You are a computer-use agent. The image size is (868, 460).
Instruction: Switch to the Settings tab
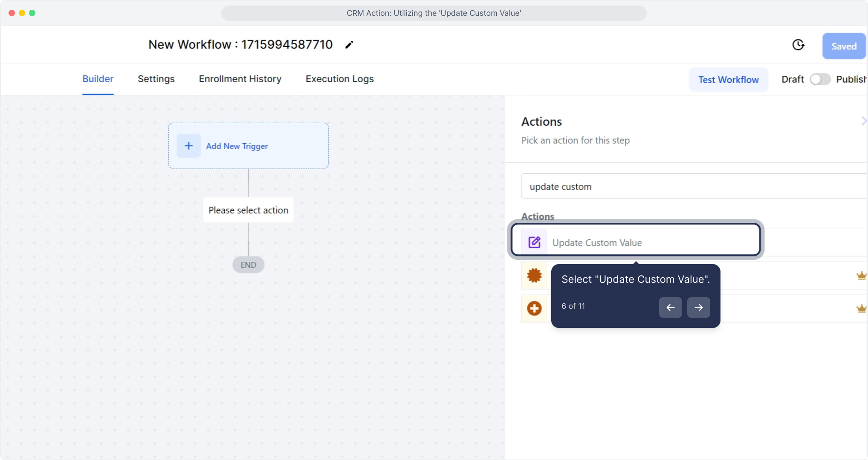click(156, 79)
